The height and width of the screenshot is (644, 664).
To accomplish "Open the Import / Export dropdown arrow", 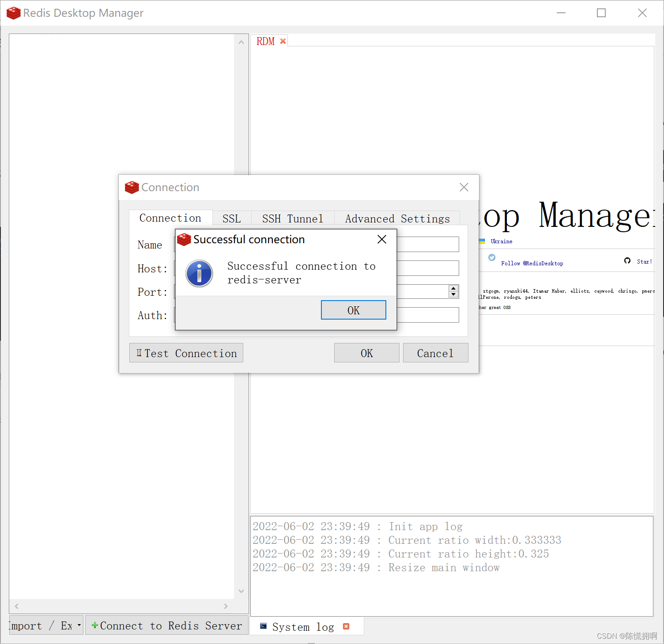I will click(79, 625).
